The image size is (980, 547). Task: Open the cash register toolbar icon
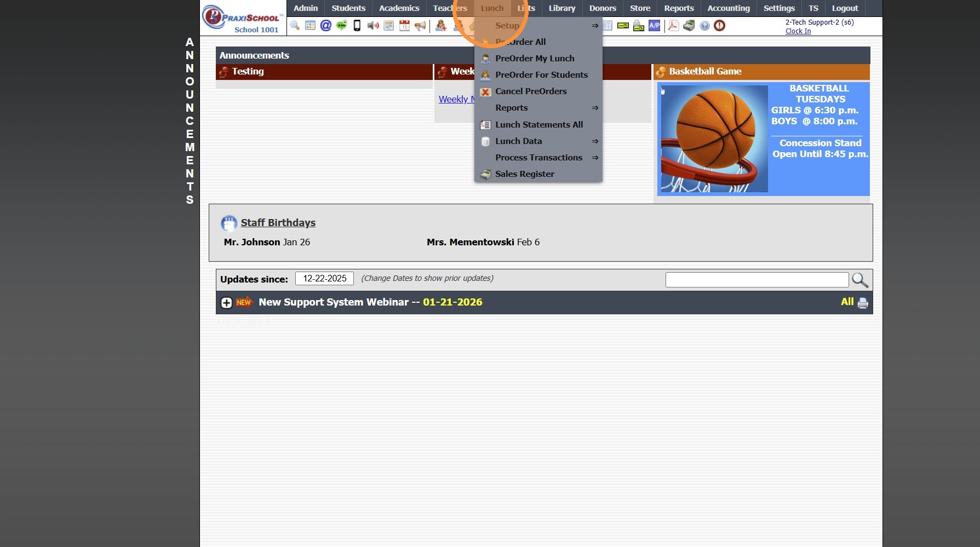pos(689,25)
